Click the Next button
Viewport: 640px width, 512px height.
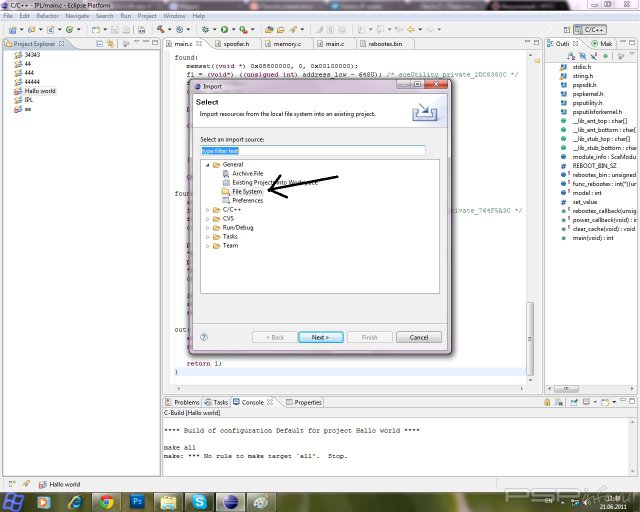(320, 337)
